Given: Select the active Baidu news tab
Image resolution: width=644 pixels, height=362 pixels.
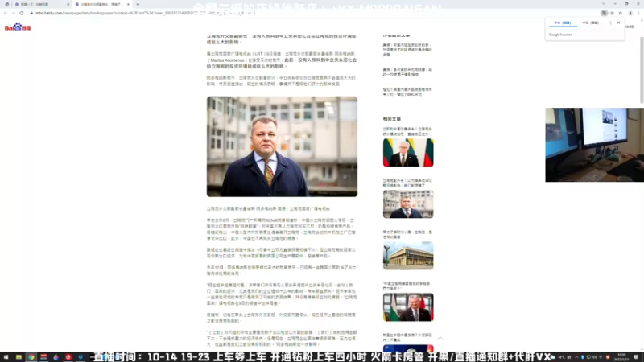Looking at the screenshot, I should [101, 4].
